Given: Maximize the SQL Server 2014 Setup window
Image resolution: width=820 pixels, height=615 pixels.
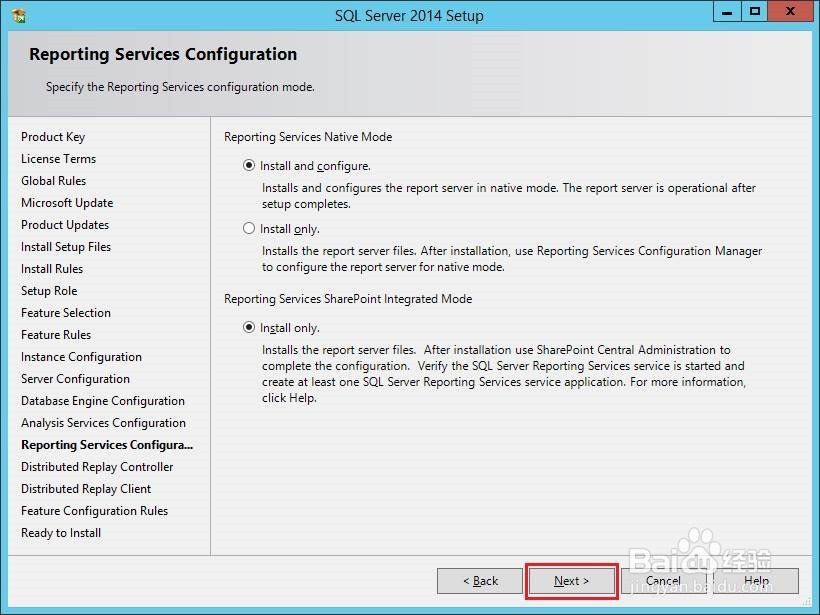Looking at the screenshot, I should [x=754, y=12].
